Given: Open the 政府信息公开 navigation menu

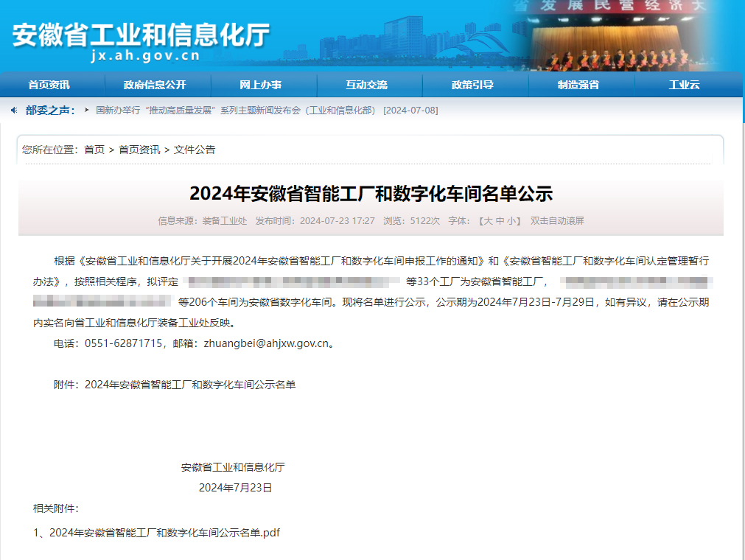Looking at the screenshot, I should 155,85.
